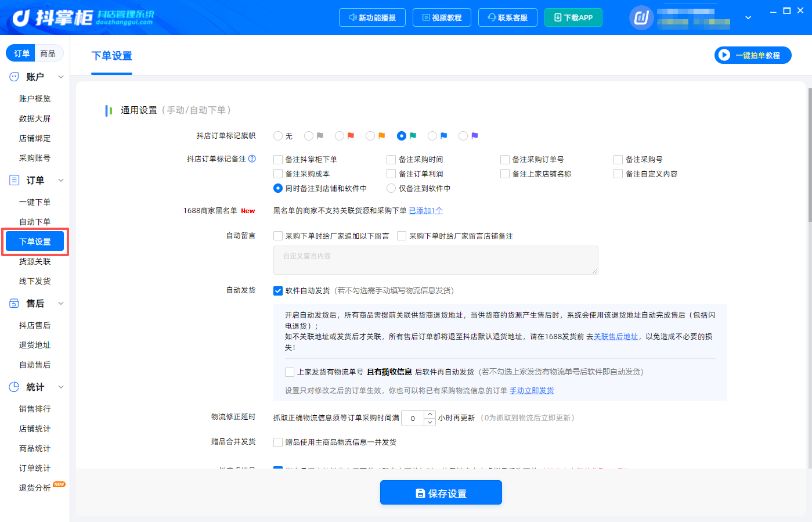
Task: Collapse the 账户 sidebar section chevron
Action: 61,77
